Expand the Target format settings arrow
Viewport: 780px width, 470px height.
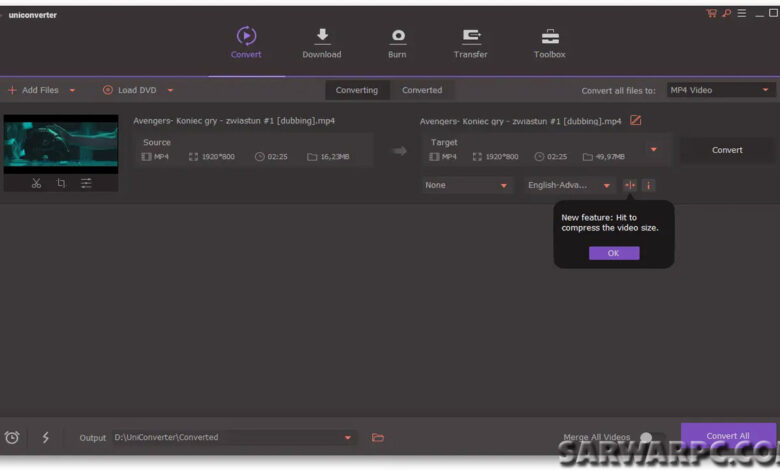[x=654, y=149]
